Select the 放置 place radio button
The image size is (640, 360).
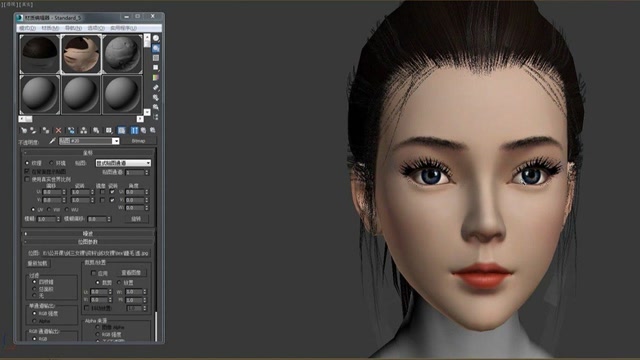119,282
